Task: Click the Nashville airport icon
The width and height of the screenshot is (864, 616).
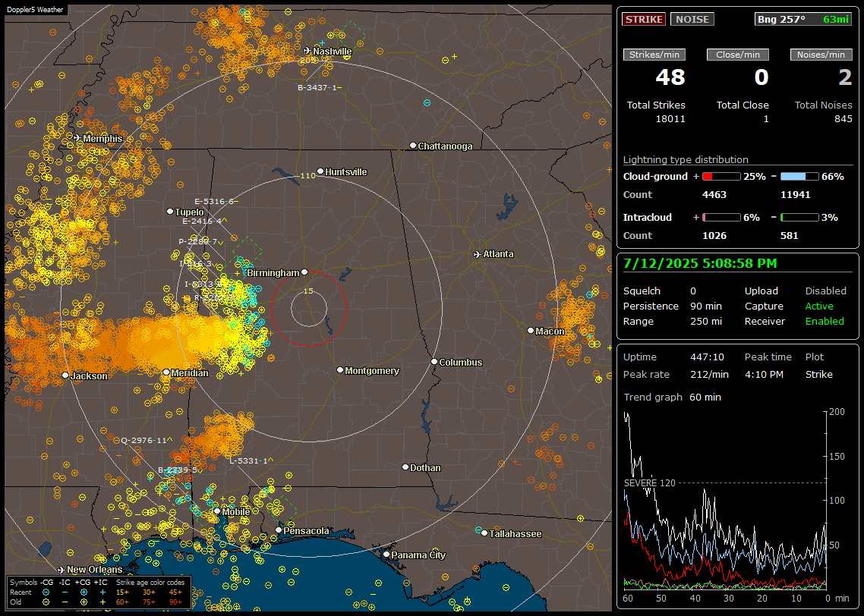Action: point(307,51)
